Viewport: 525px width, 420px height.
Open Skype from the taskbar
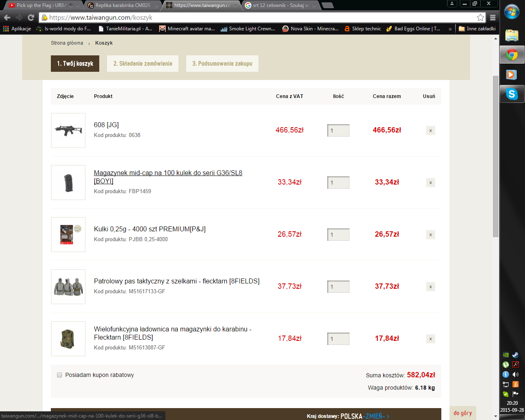[x=511, y=94]
